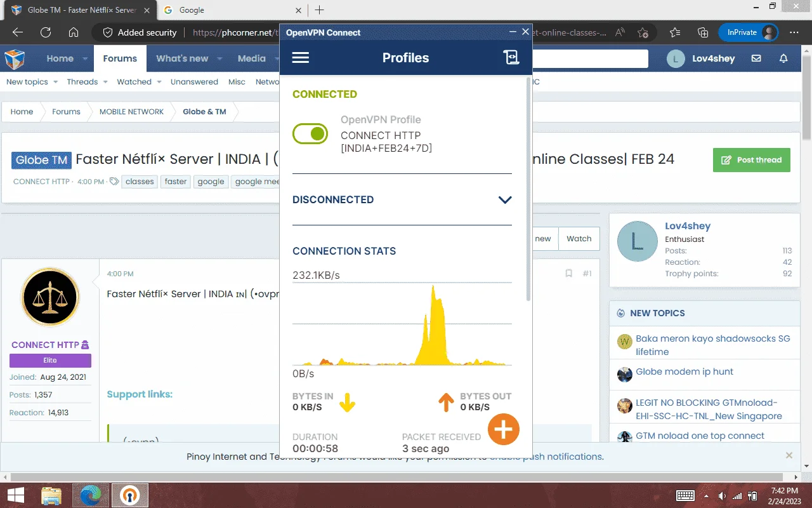Click the Home breadcrumb
The image size is (812, 508).
click(22, 112)
